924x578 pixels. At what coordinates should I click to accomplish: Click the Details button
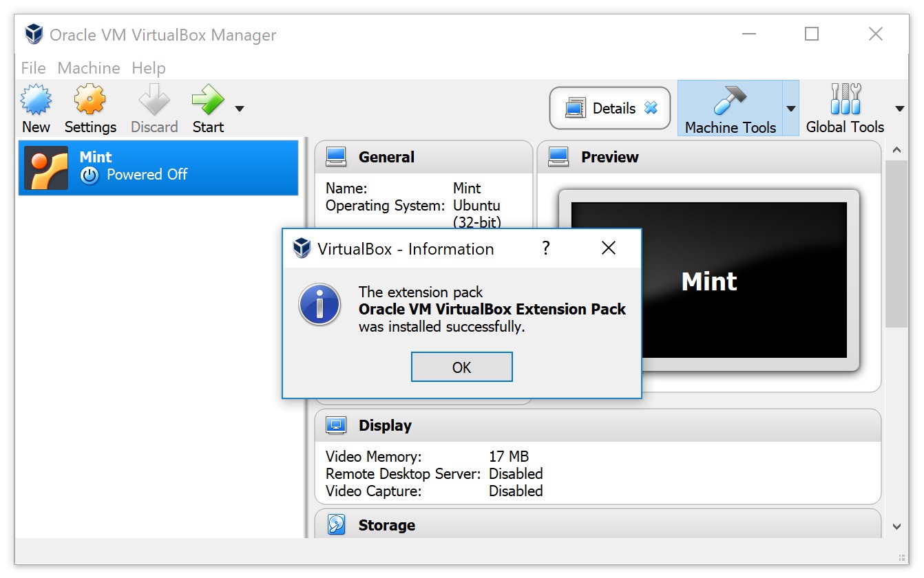coord(610,108)
